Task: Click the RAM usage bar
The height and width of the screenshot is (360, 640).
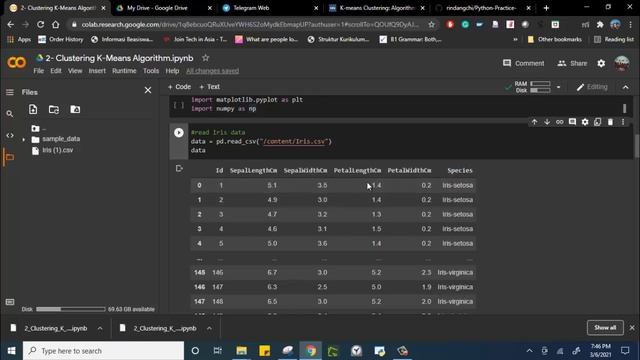Action: point(540,84)
